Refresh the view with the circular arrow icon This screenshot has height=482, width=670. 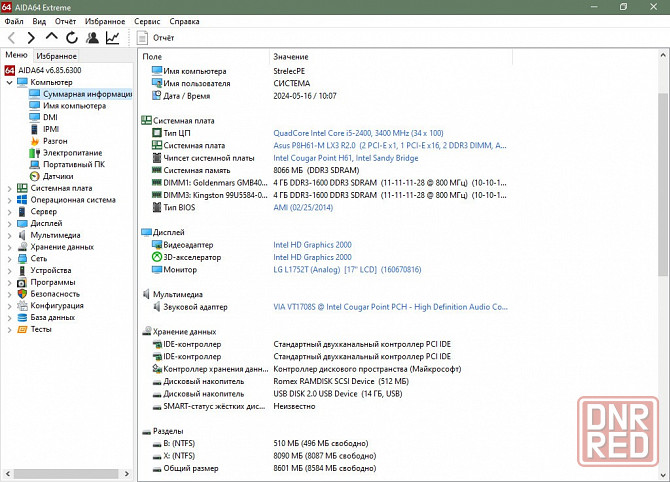pos(72,38)
